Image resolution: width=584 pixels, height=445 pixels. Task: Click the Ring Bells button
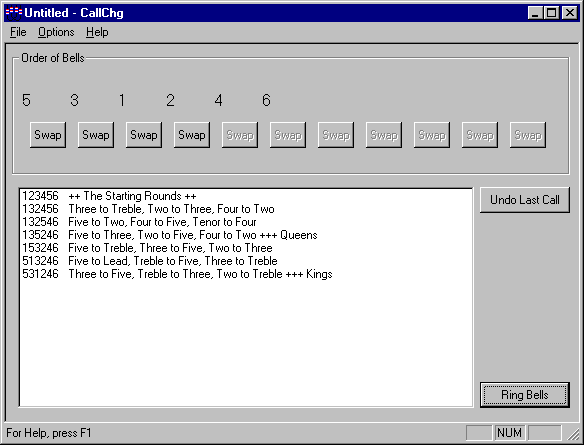pyautogui.click(x=525, y=395)
